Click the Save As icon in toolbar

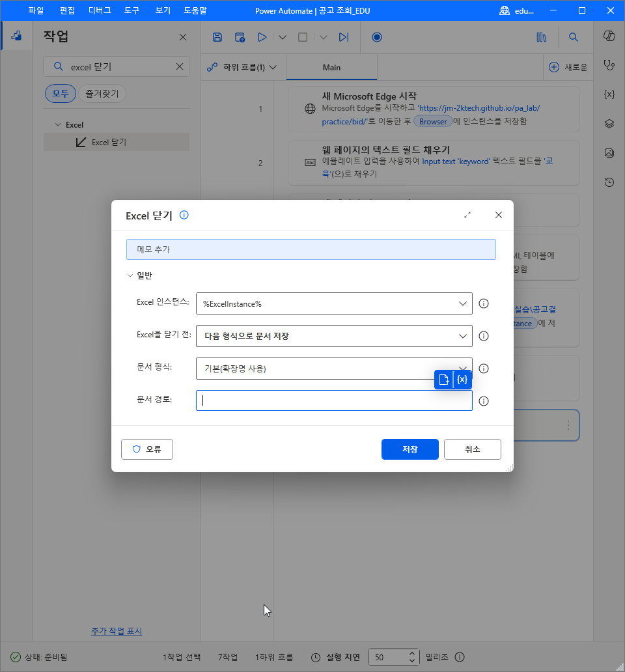(240, 37)
